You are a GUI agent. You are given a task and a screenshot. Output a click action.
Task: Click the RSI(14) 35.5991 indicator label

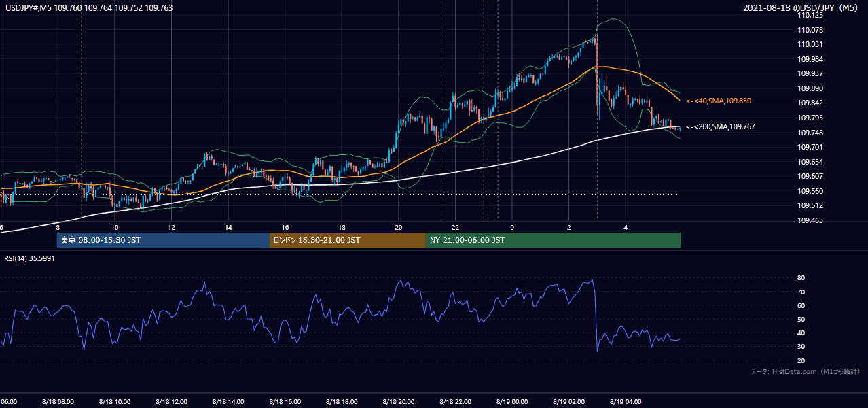29,258
